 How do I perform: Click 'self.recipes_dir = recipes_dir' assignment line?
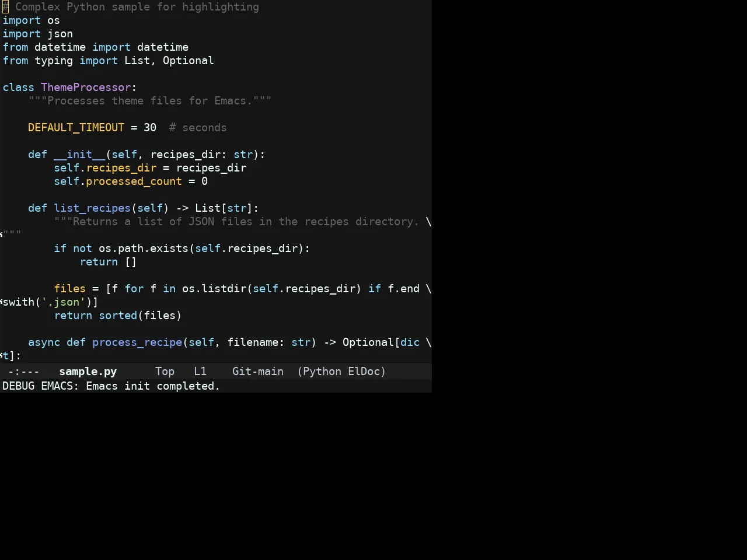coord(150,168)
